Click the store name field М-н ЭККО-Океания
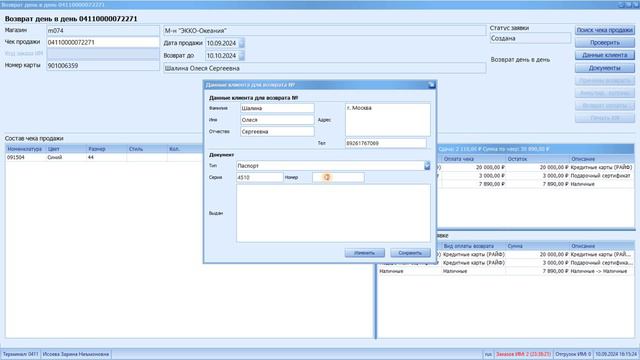 pyautogui.click(x=324, y=31)
